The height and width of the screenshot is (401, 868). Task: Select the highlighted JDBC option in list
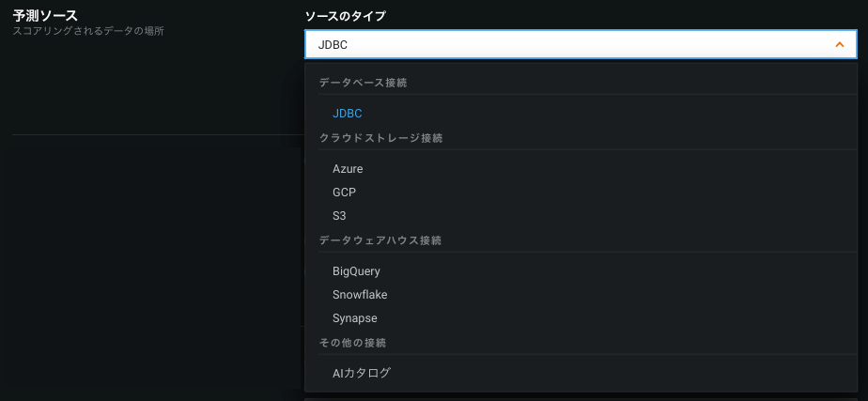point(348,114)
